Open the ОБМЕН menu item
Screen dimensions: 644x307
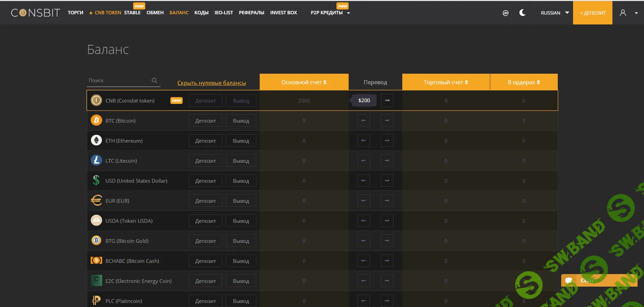tap(155, 13)
